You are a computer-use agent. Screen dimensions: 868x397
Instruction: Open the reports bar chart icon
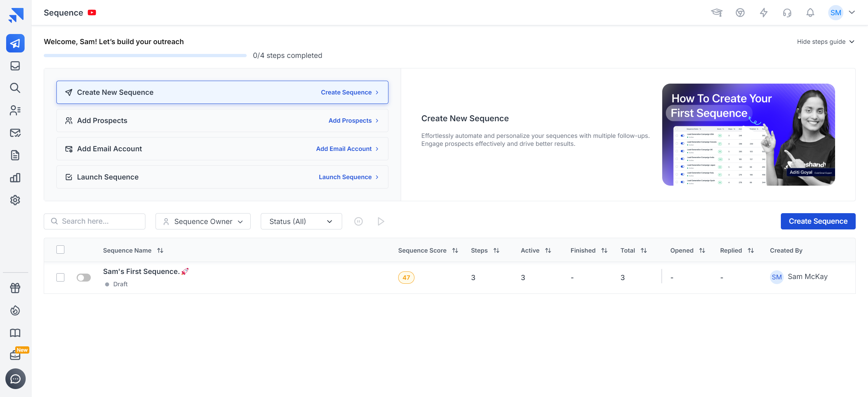[x=15, y=178]
